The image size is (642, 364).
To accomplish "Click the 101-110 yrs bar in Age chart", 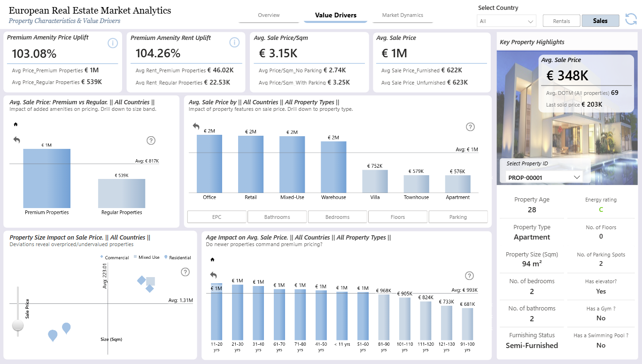I will click(x=405, y=319).
